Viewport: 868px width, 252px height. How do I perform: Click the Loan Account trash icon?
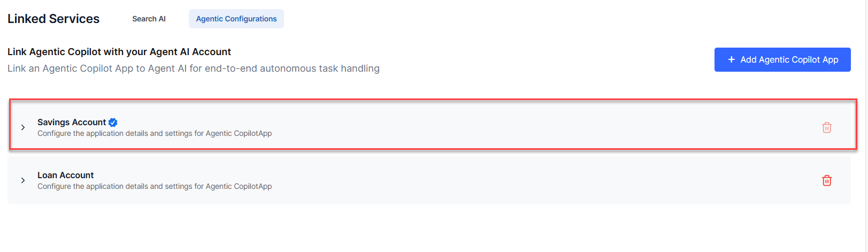click(x=826, y=180)
